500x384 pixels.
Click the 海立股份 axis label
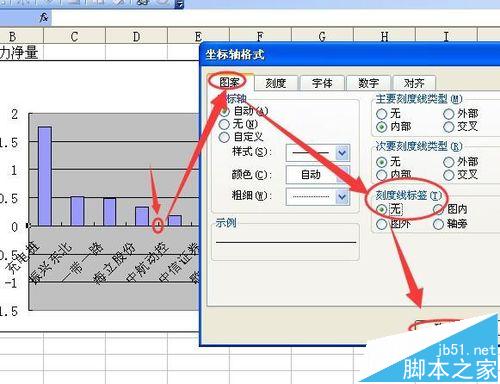(115, 263)
